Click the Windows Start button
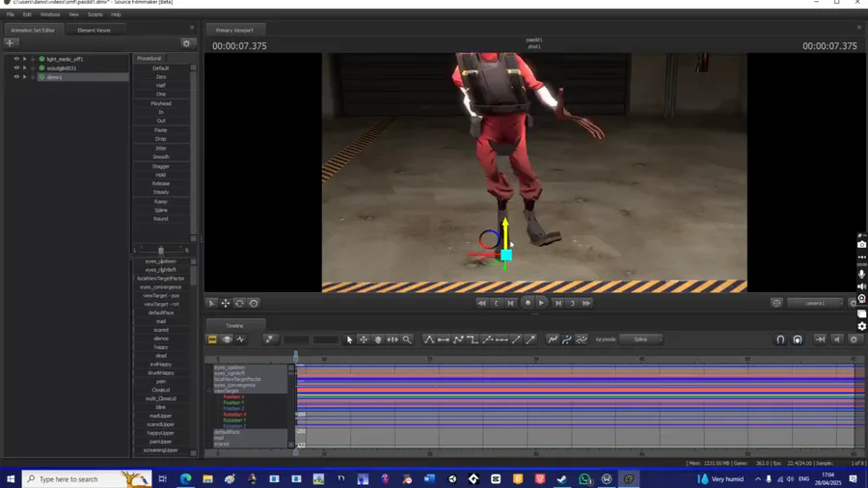The image size is (868, 488). pyautogui.click(x=11, y=479)
